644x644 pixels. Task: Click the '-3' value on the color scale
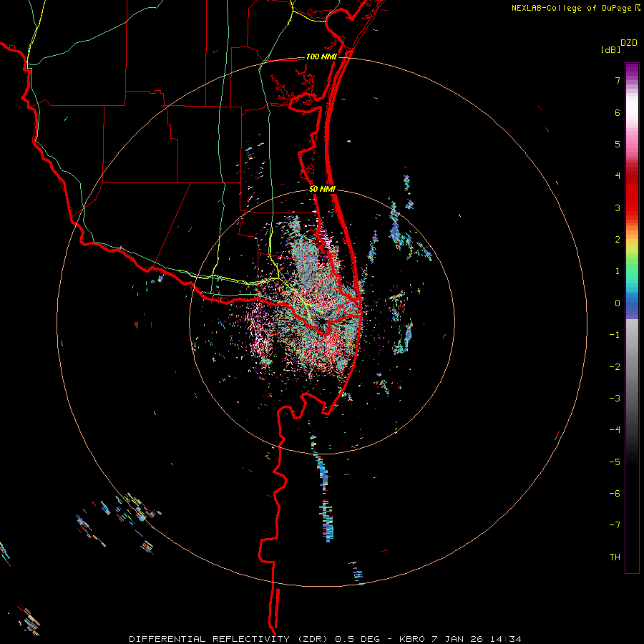(x=615, y=399)
